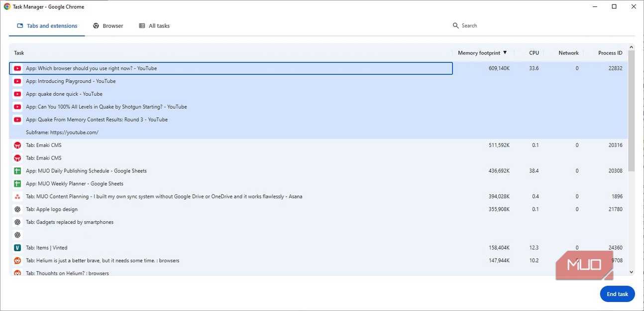Click the magnifier icon in the search box

(455, 25)
